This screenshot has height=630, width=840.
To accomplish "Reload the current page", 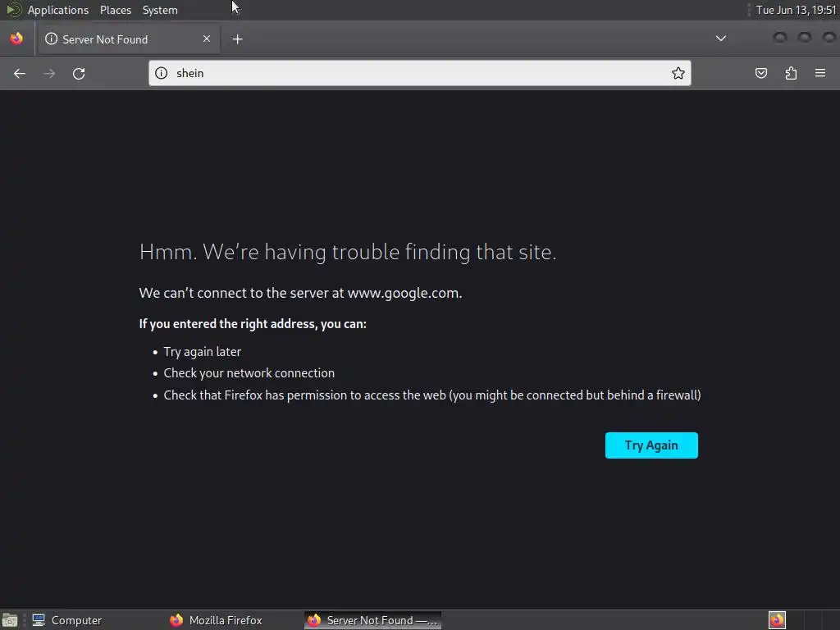I will tap(79, 73).
